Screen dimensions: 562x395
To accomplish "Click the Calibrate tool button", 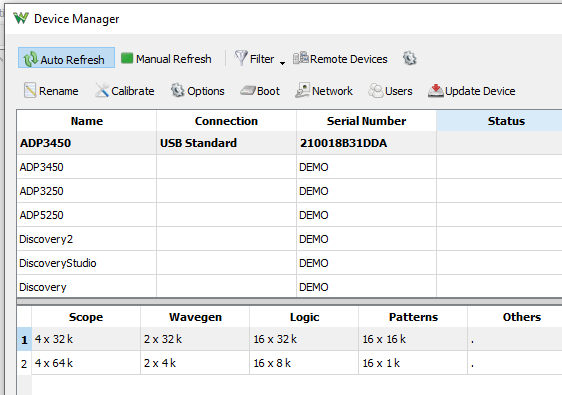I will click(125, 91).
